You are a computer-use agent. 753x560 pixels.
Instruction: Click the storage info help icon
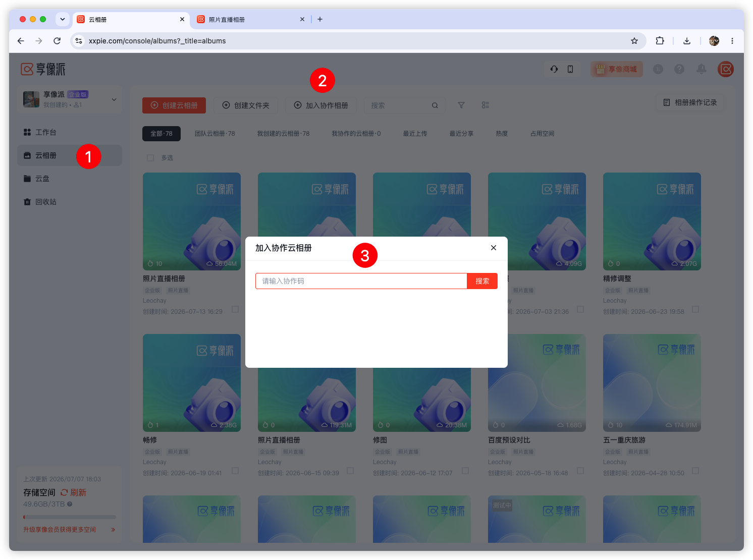(70, 504)
